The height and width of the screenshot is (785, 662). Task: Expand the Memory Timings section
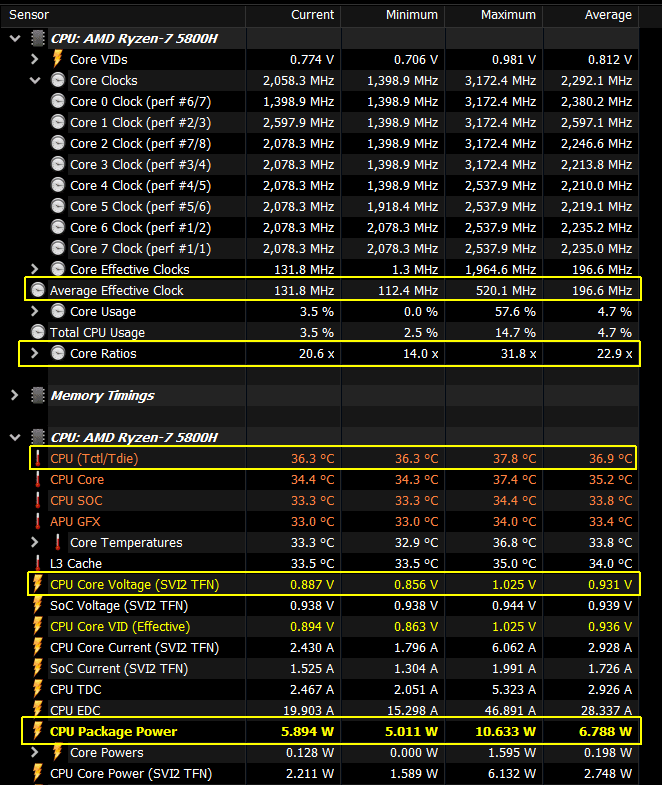pos(15,396)
